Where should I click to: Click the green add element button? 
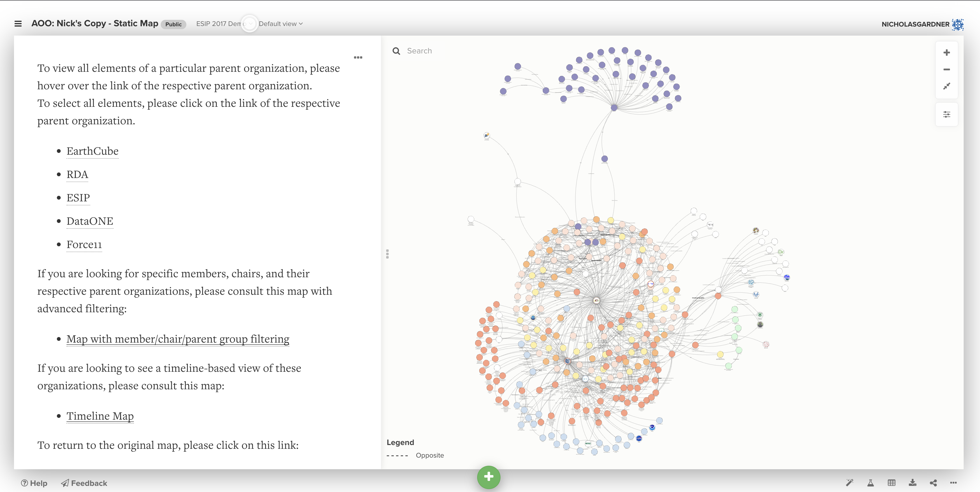489,477
